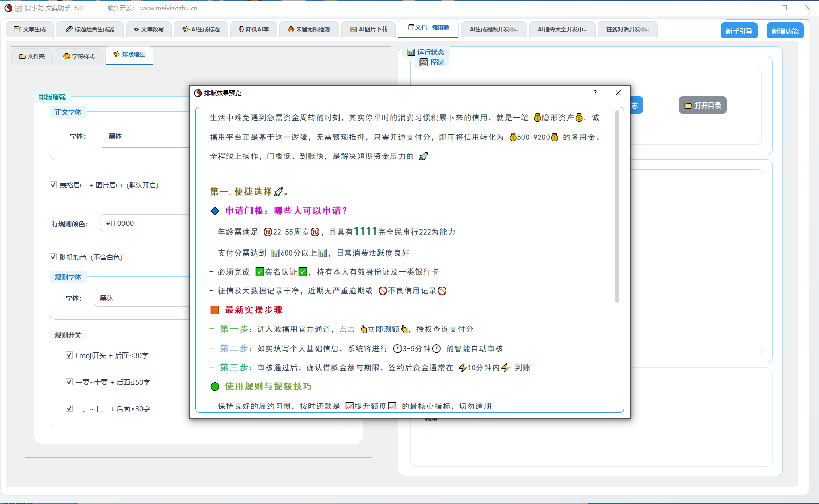Click the 文章生成 tab icon
The image size is (819, 504).
17,29
